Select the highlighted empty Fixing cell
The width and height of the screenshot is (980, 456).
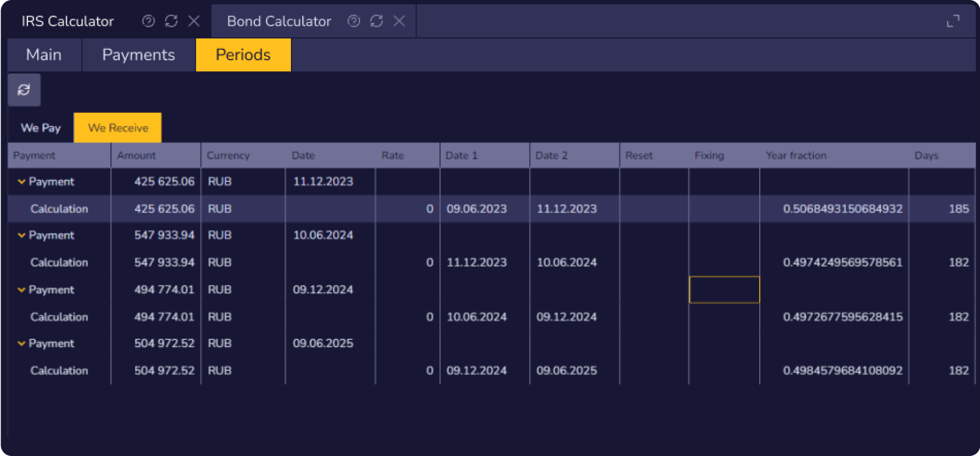724,289
